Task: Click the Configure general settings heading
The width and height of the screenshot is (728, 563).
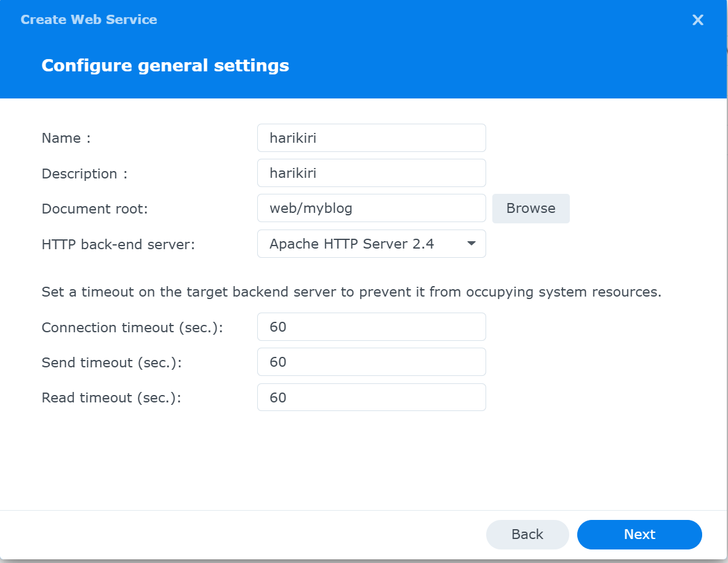Action: point(166,65)
